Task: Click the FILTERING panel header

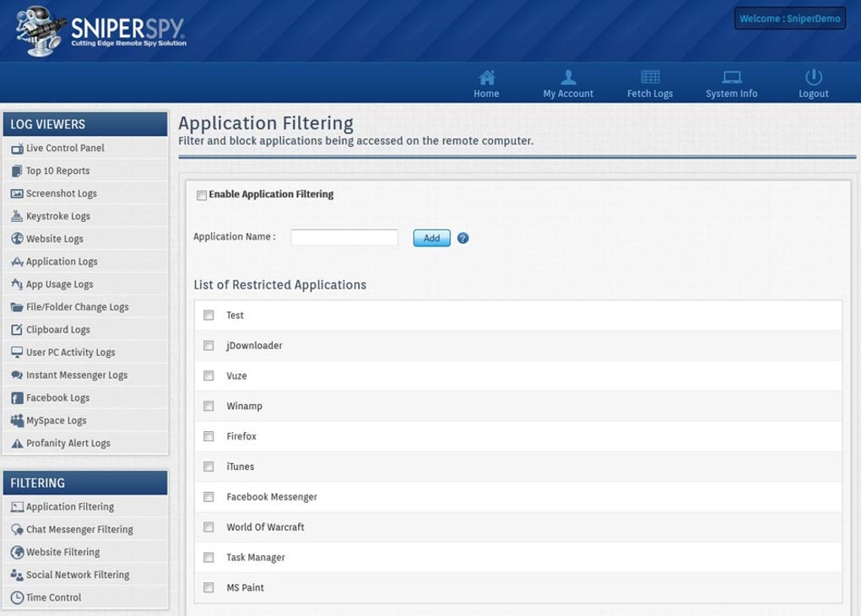Action: pyautogui.click(x=85, y=484)
